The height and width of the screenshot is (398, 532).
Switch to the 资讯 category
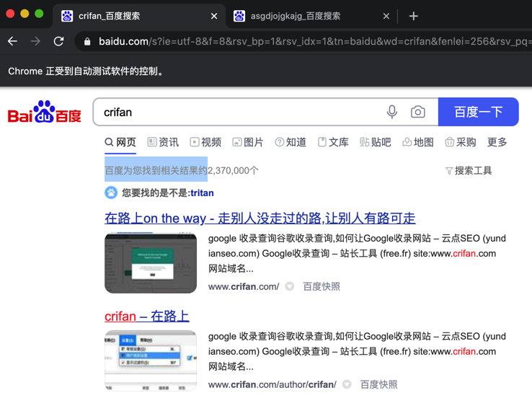click(x=163, y=142)
